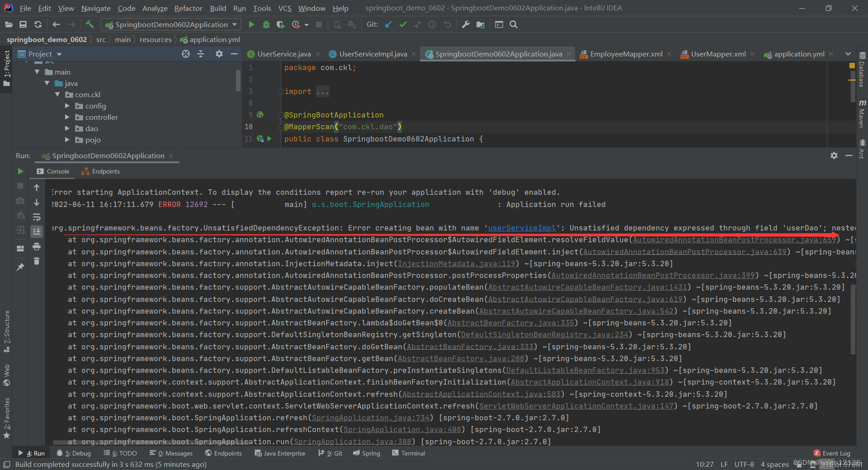Image resolution: width=868 pixels, height=470 pixels.
Task: Clear all console output with the trash icon
Action: point(37,261)
